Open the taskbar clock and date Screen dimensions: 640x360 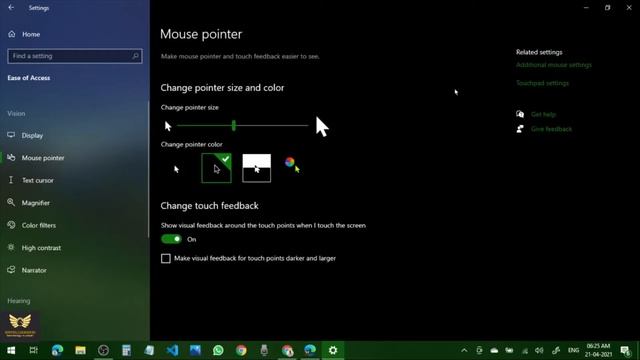click(598, 350)
